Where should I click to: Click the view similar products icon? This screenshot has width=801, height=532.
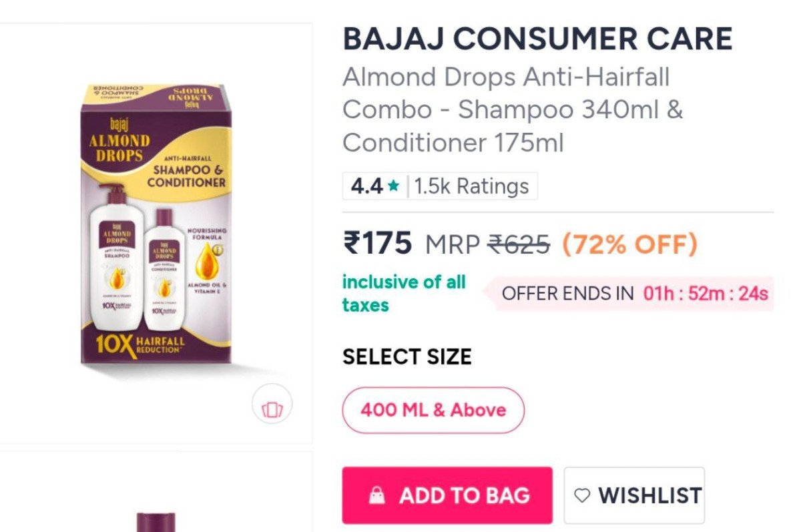tap(272, 404)
